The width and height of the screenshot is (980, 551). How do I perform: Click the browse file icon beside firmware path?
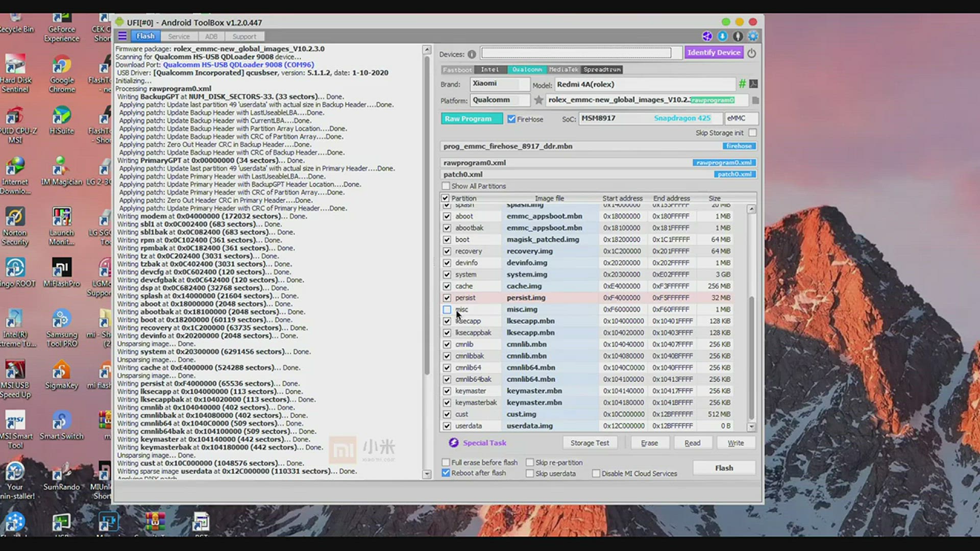pos(755,100)
